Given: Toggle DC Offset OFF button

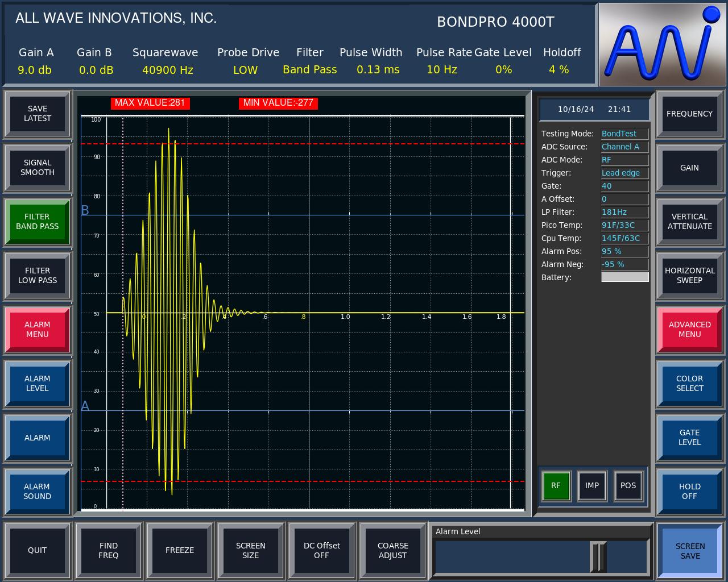Looking at the screenshot, I should pyautogui.click(x=322, y=550).
